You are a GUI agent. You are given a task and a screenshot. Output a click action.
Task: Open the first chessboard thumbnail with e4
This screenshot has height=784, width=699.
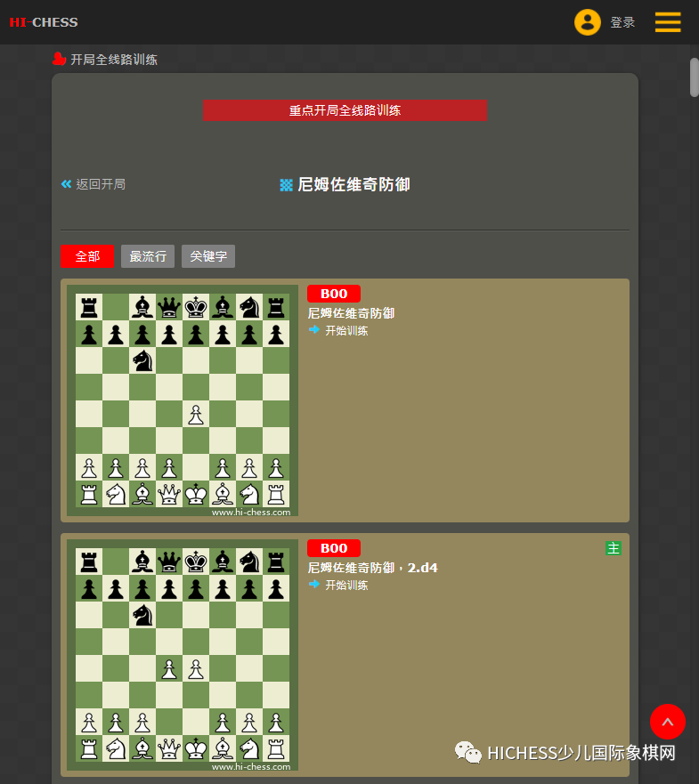(x=183, y=400)
